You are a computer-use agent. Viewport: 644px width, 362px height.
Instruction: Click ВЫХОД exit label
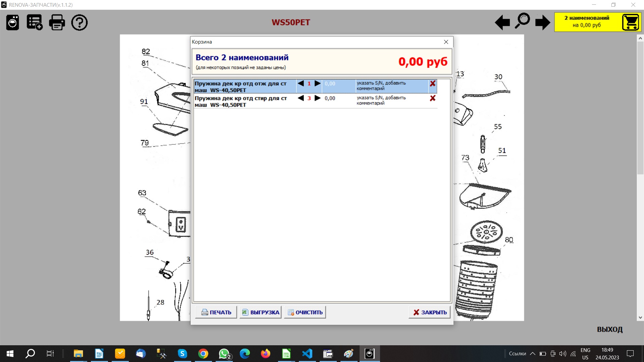coord(609,329)
